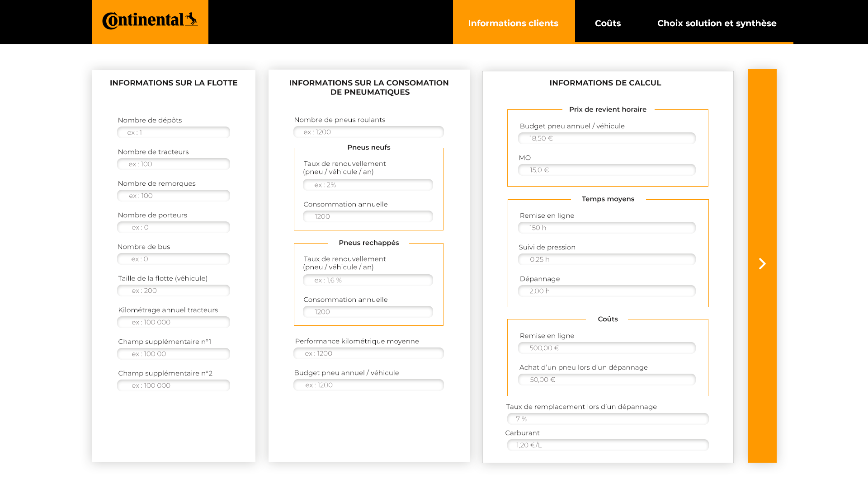
Task: Open the Coûts tab
Action: point(608,23)
